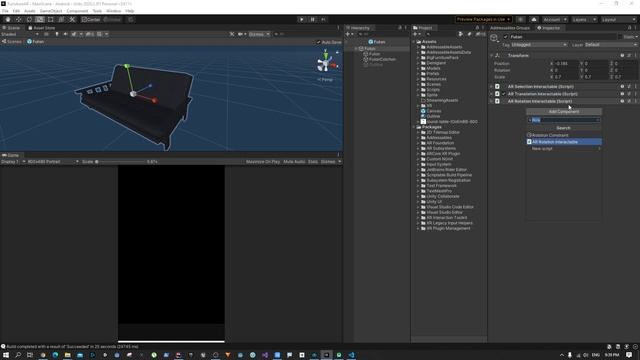Click the Add Component button
The image size is (640, 360).
click(564, 111)
